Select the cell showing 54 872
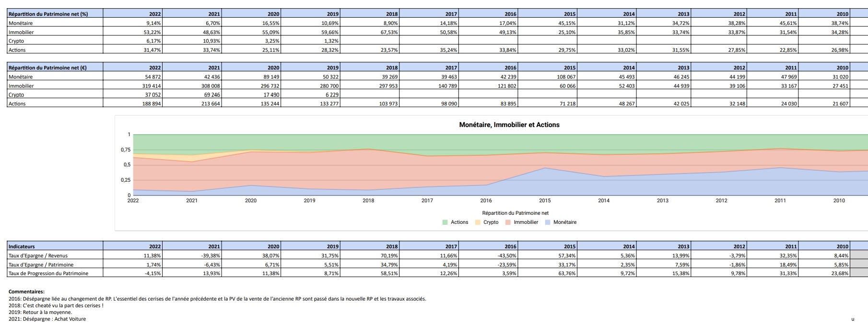This screenshot has width=868, height=325. 132,77
